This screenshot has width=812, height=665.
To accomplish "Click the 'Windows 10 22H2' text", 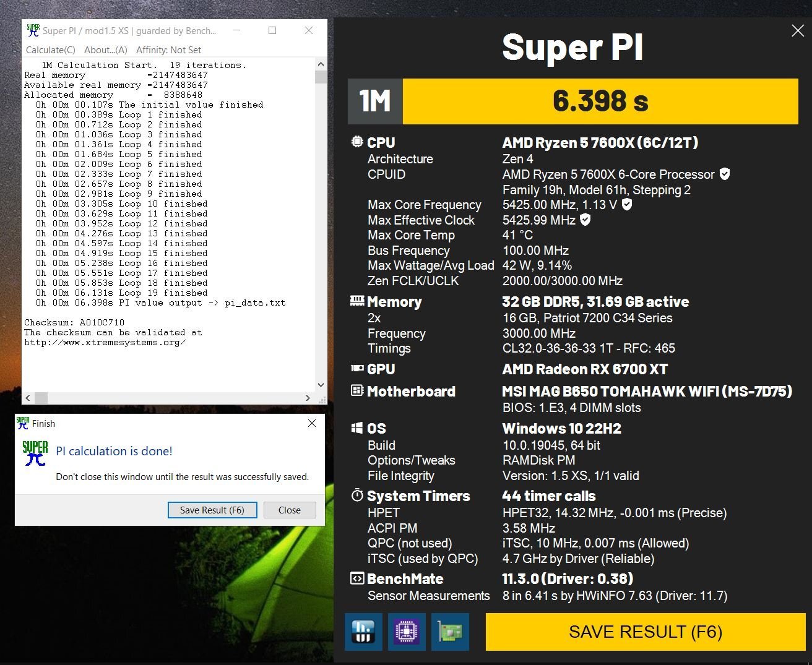I will pos(561,429).
